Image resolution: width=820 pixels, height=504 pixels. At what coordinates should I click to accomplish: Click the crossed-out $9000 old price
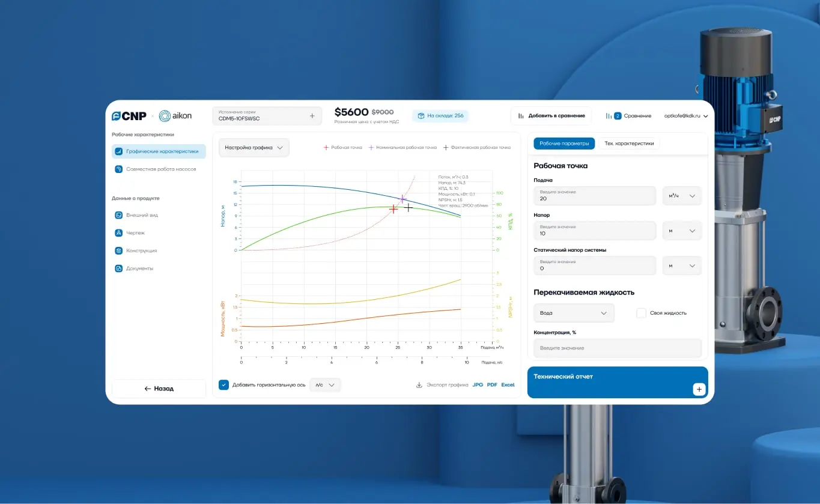tap(383, 112)
